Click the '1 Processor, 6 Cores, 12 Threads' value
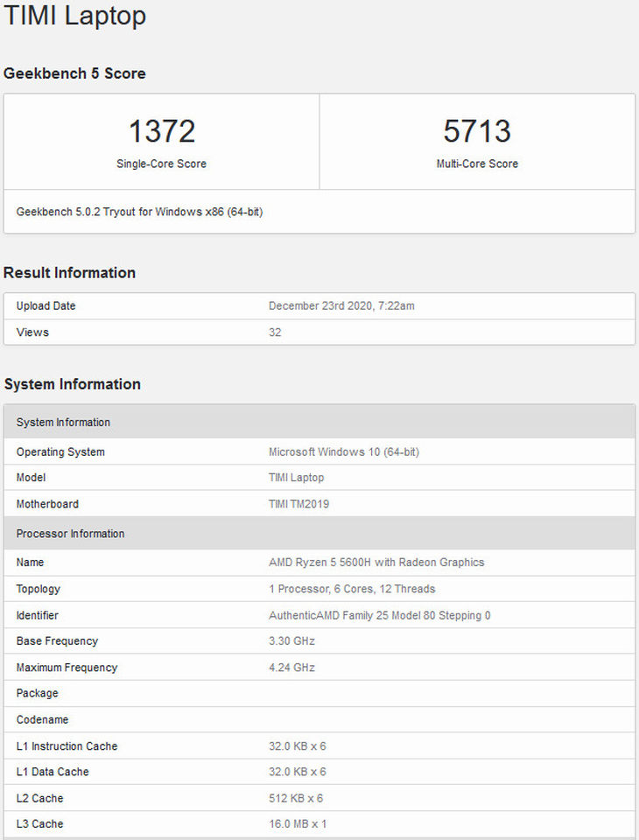This screenshot has height=840, width=639. tap(352, 589)
